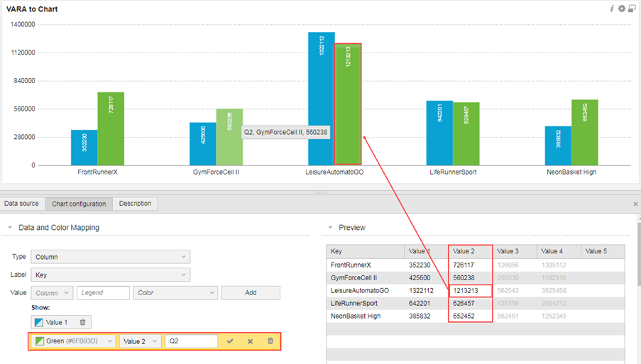This screenshot has height=364, width=641.
Task: Open the Label Key dropdown
Action: pyautogui.click(x=110, y=275)
